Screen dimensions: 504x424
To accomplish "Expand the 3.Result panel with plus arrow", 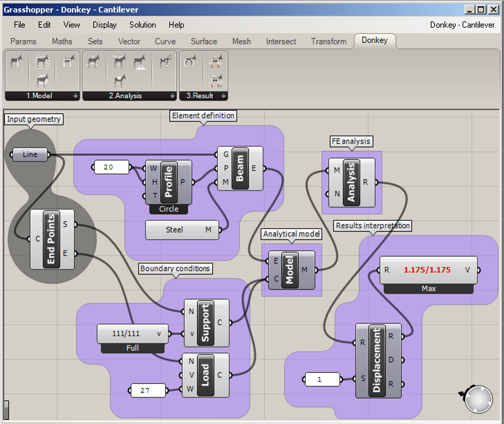I will 223,96.
